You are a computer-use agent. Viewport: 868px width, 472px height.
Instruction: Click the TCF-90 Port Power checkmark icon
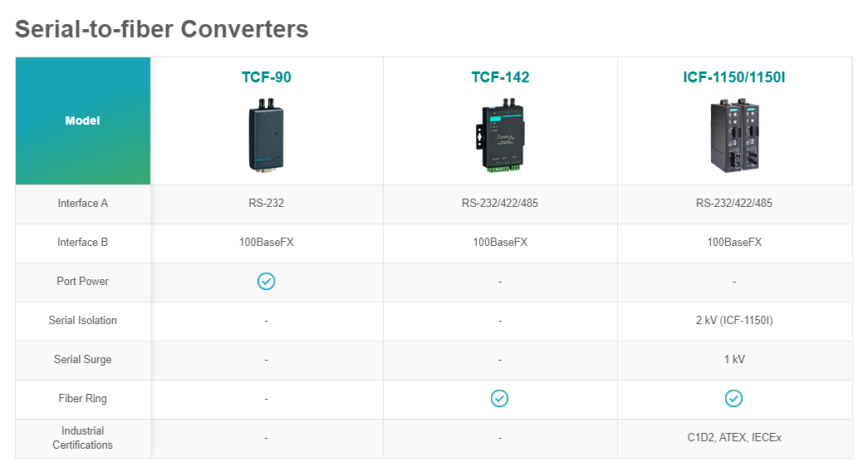pos(267,282)
